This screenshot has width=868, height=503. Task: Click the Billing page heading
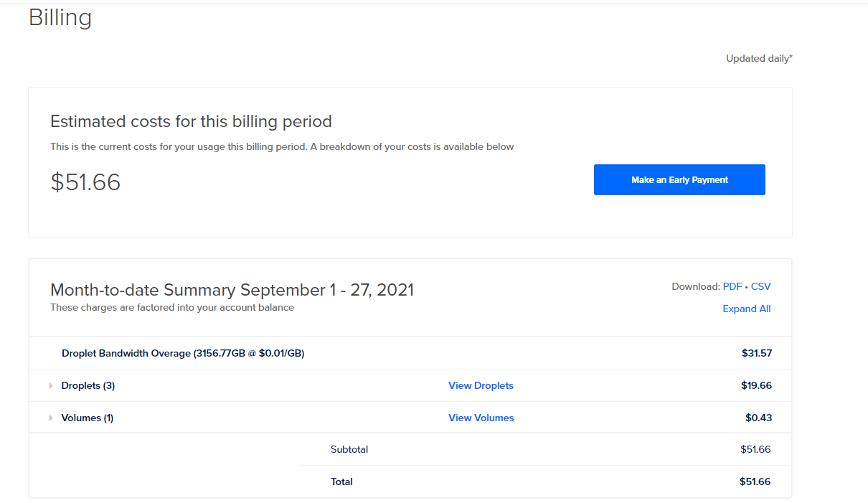coord(60,17)
